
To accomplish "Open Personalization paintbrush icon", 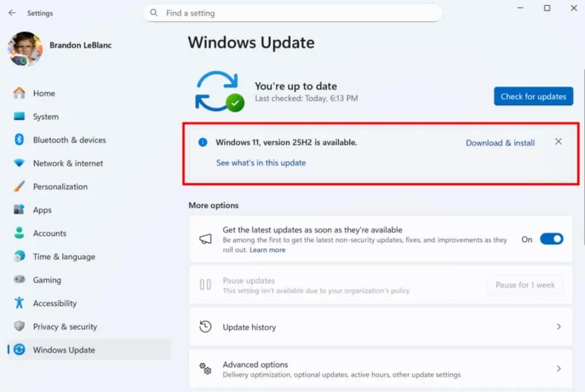I will coord(19,186).
